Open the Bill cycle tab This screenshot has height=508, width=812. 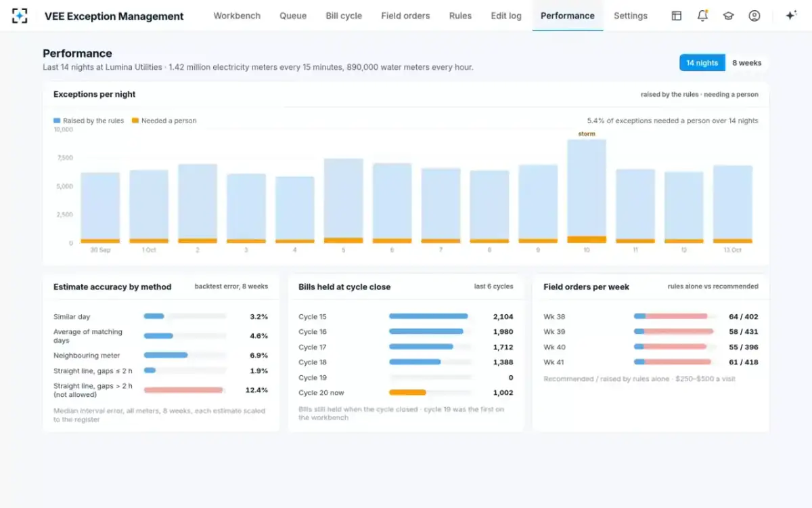(x=344, y=16)
